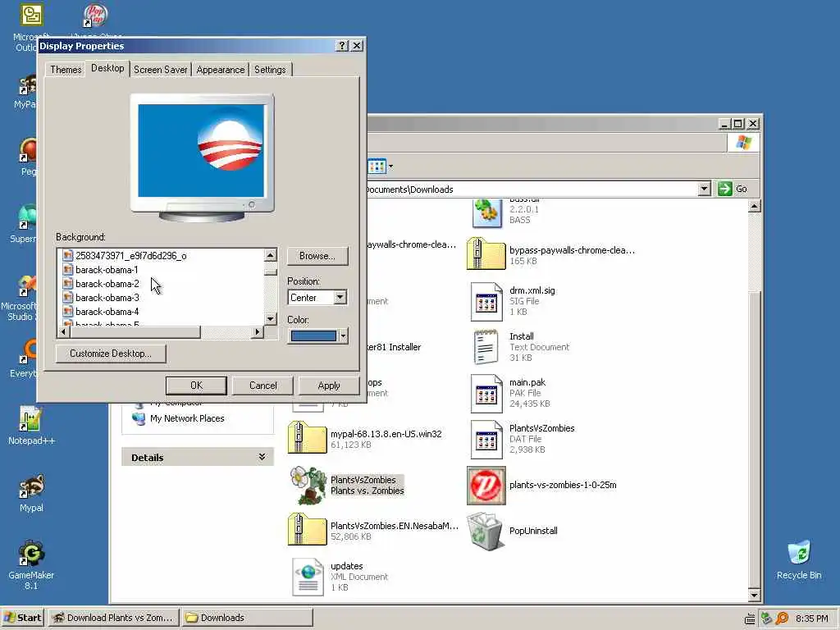This screenshot has width=840, height=630.
Task: Select the Mypal raccoon desktop icon
Action: [31, 486]
